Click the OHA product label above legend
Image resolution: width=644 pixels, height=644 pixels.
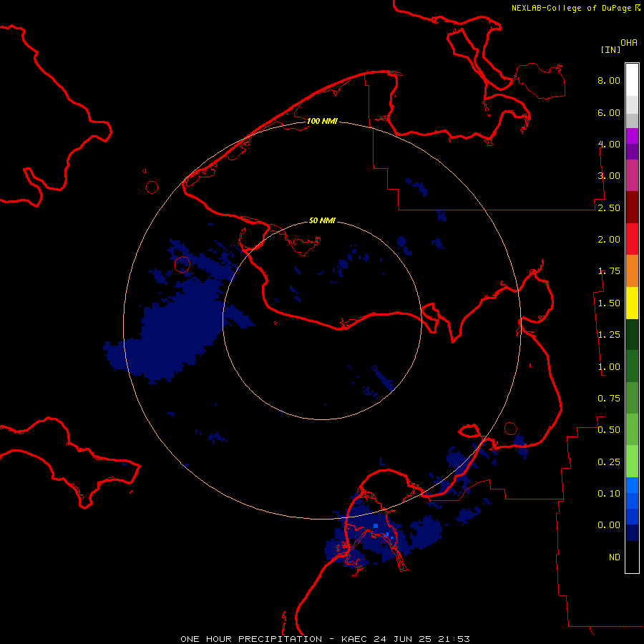pos(629,43)
